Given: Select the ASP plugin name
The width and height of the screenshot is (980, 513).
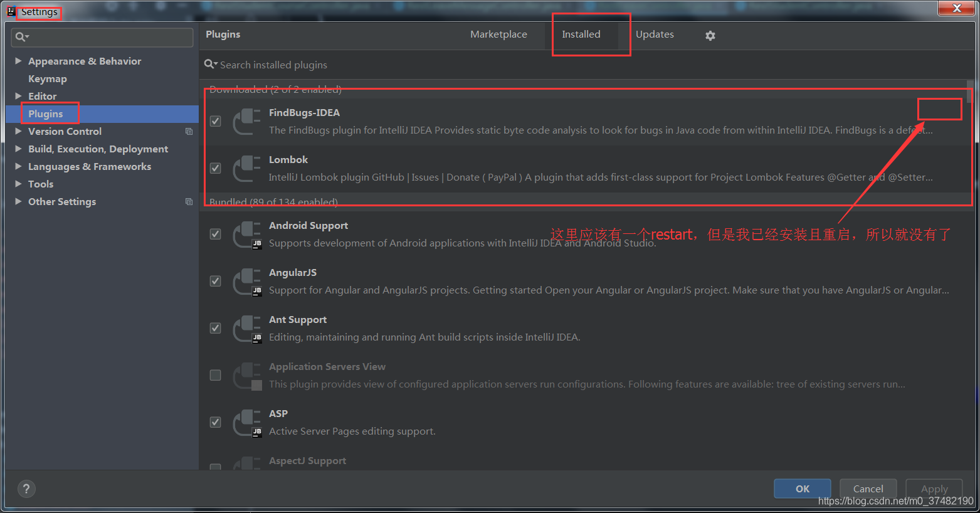Looking at the screenshot, I should [x=278, y=414].
